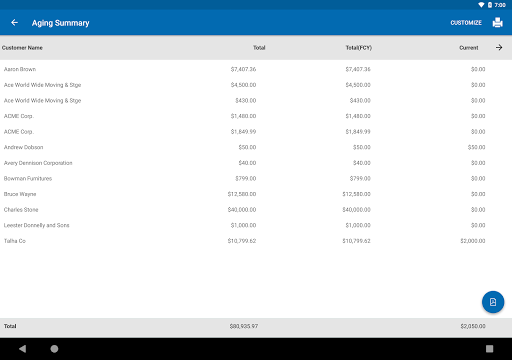Select the Total(FCY) column header
This screenshot has width=512, height=360.
[358, 48]
